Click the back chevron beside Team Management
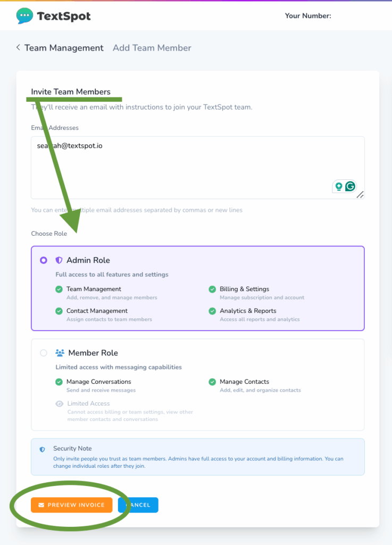 coord(18,47)
